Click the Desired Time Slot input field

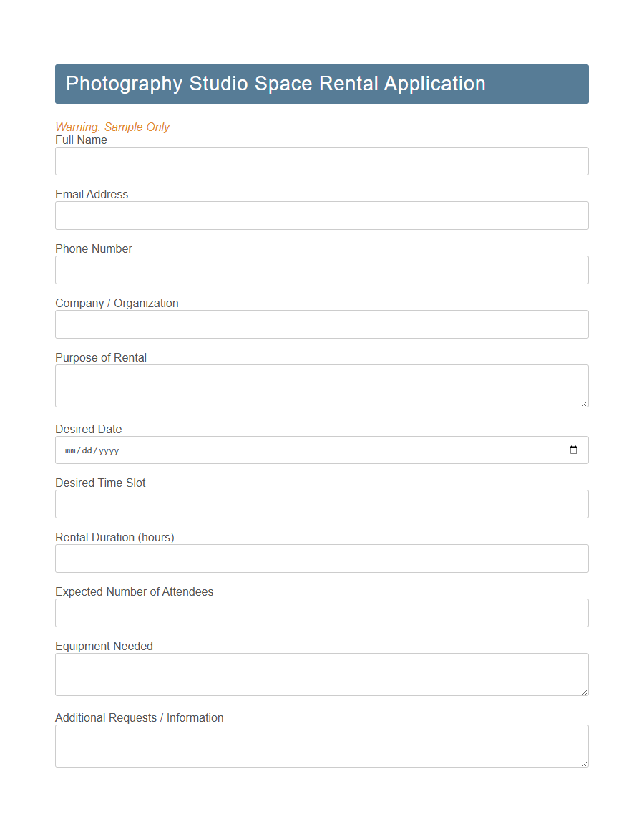tap(321, 503)
